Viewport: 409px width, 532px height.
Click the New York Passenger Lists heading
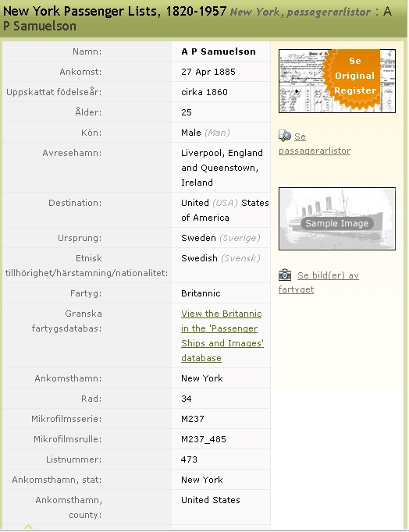pos(115,11)
